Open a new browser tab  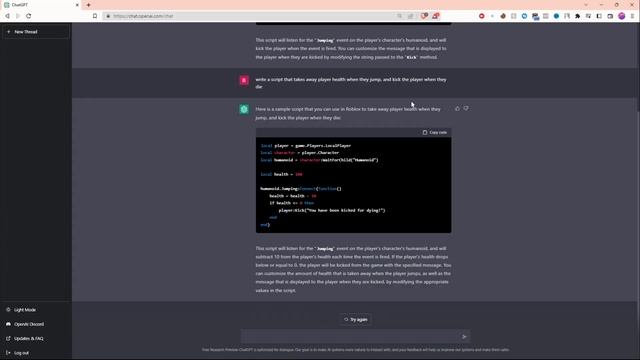click(89, 5)
